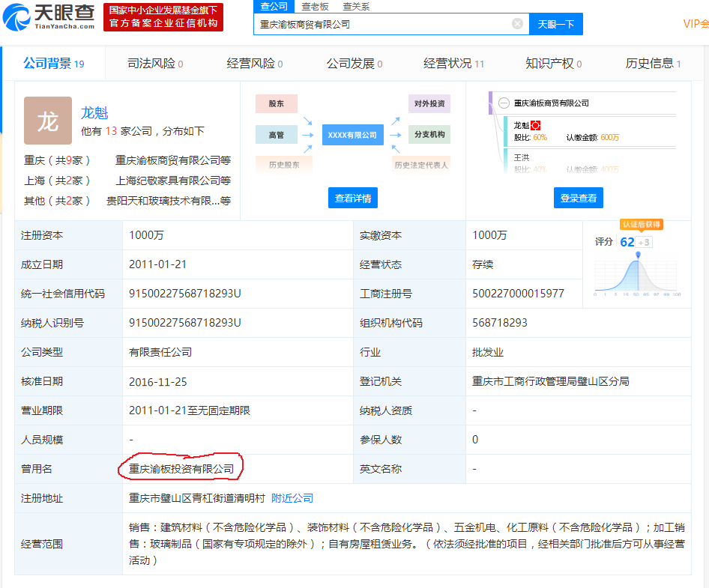Open the 公司背景 tab

54,64
